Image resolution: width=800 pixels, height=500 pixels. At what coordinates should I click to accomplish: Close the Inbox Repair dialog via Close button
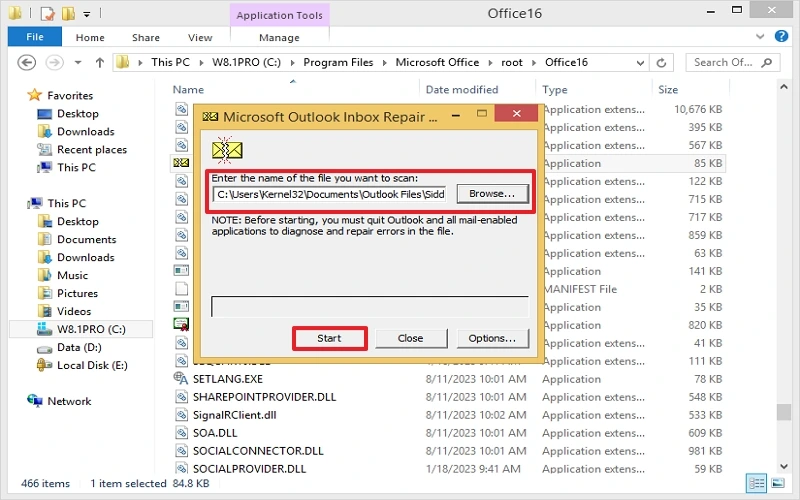(411, 338)
